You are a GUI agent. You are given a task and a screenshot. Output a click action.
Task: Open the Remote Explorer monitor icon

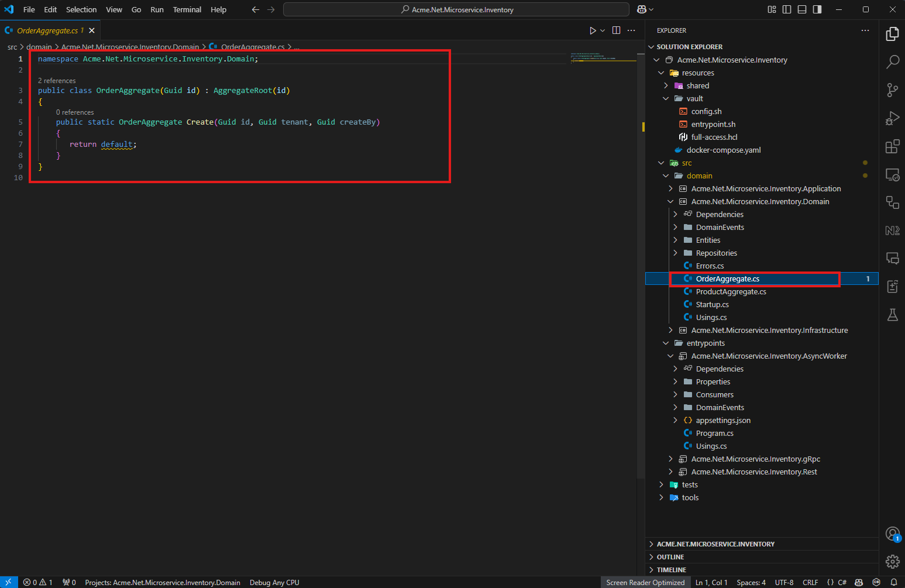892,174
